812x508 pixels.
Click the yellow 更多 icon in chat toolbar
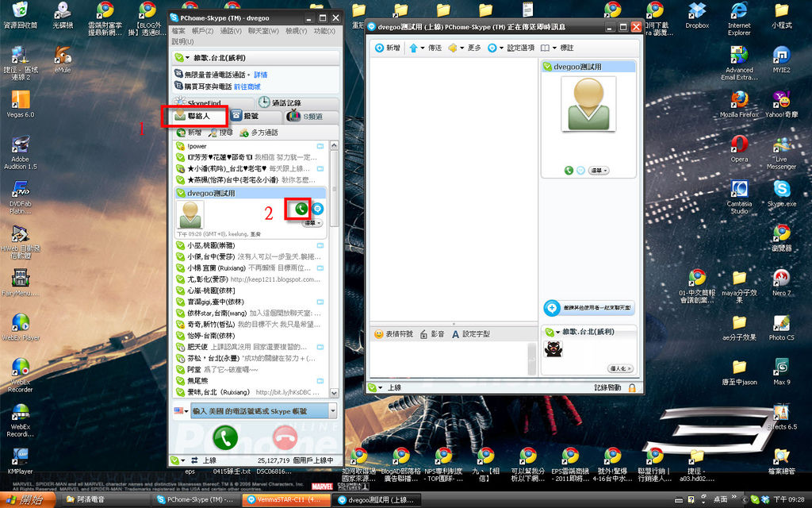pos(453,48)
